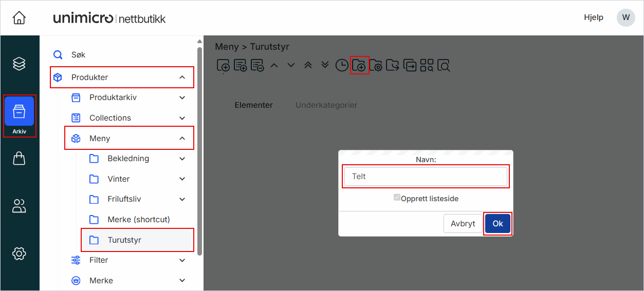Screen dimensions: 644x291
Task: Click the home icon at top left
Action: 19,18
